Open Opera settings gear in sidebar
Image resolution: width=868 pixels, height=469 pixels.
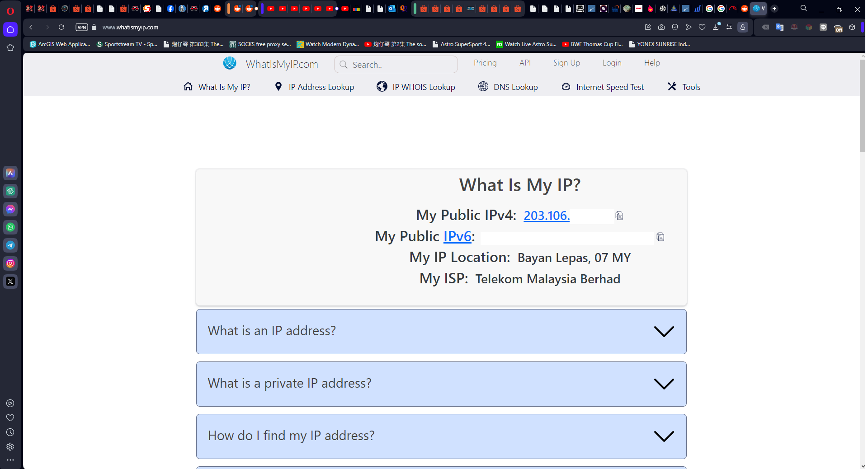[x=10, y=447]
